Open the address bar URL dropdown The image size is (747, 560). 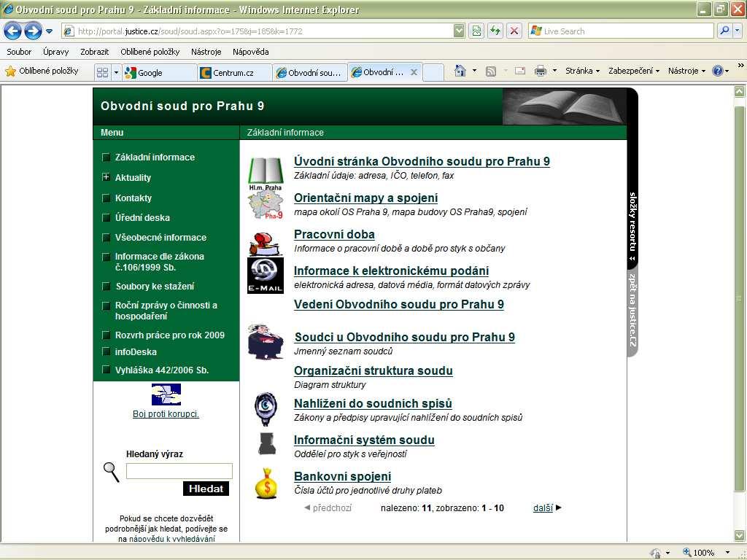tap(459, 31)
